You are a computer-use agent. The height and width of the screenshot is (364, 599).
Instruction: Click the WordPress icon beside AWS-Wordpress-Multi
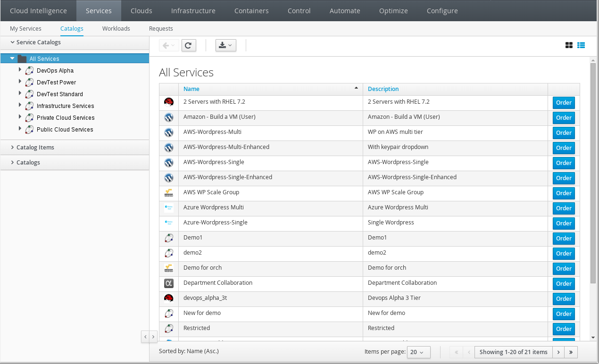coord(169,132)
